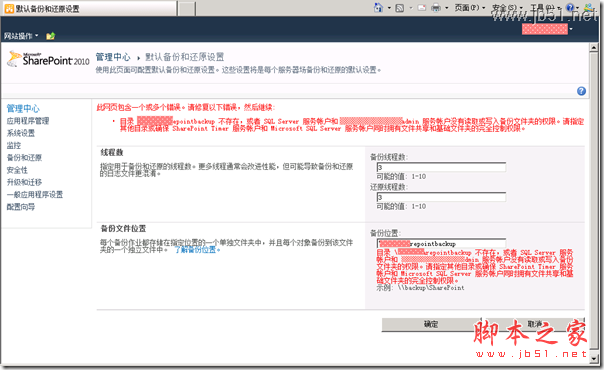The height and width of the screenshot is (370, 604).
Task: Click the 确定 button
Action: click(431, 324)
